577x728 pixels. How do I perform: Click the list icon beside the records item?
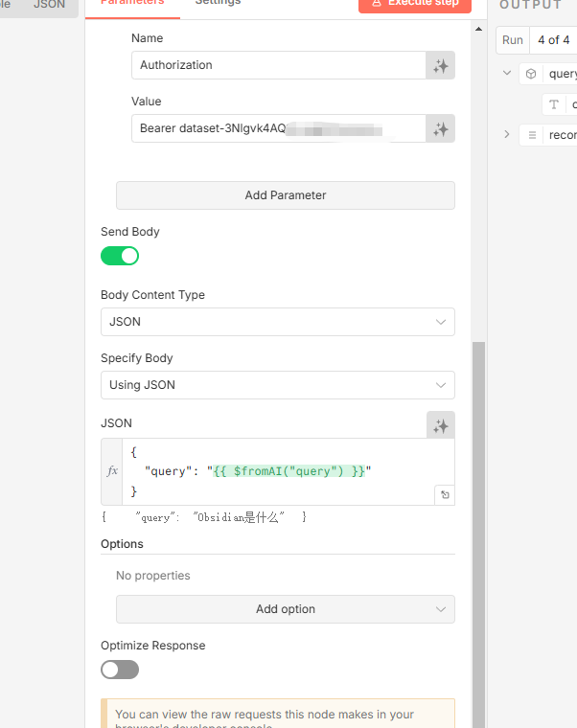pos(531,135)
